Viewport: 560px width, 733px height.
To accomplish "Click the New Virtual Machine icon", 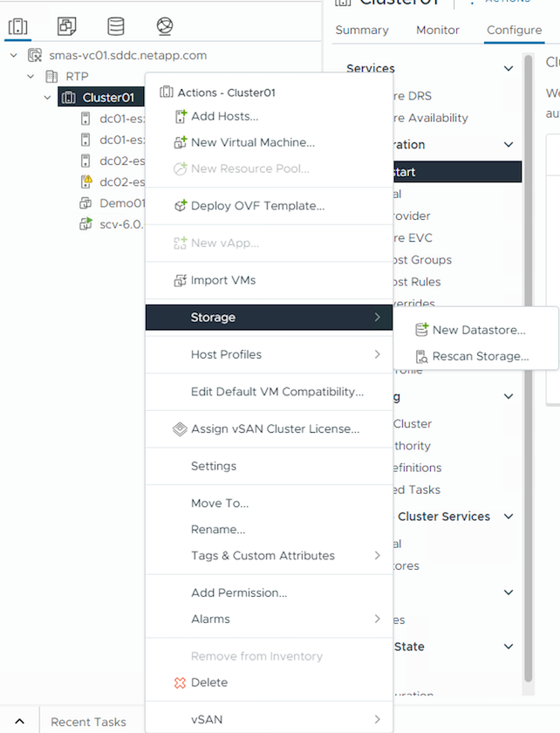I will tap(181, 142).
